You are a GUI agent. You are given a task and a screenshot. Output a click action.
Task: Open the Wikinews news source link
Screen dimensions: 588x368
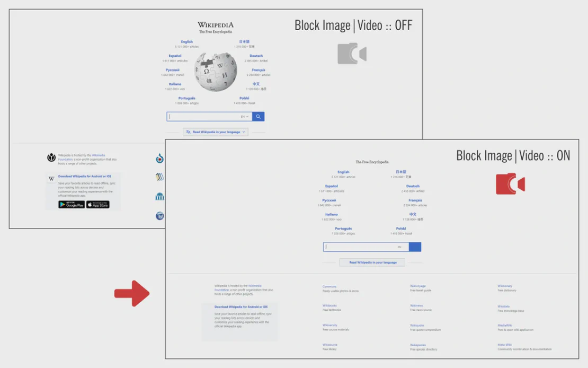(416, 305)
